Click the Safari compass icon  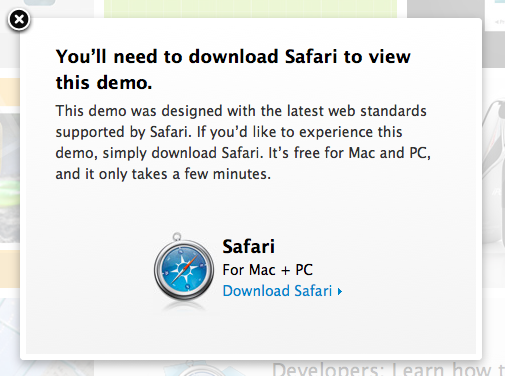coord(184,267)
